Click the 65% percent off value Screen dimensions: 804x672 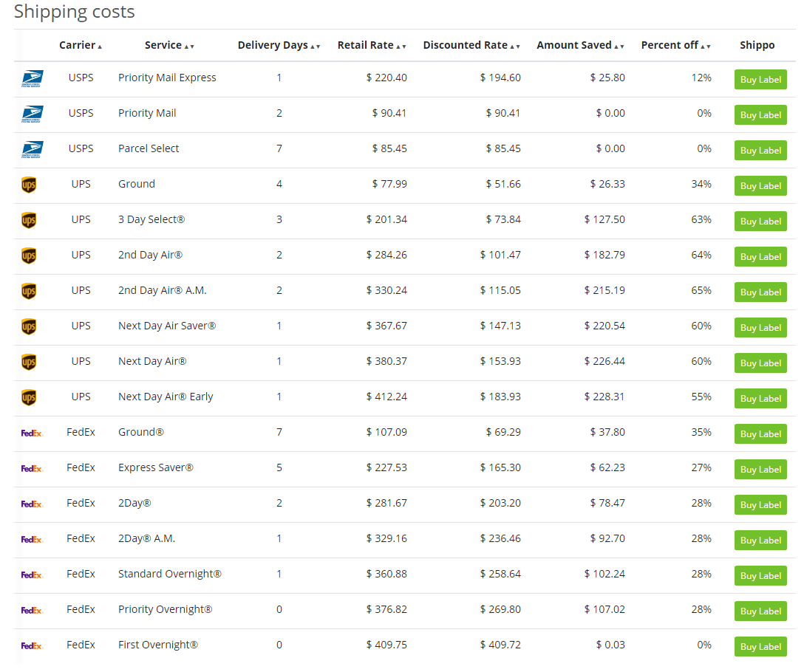(x=701, y=290)
